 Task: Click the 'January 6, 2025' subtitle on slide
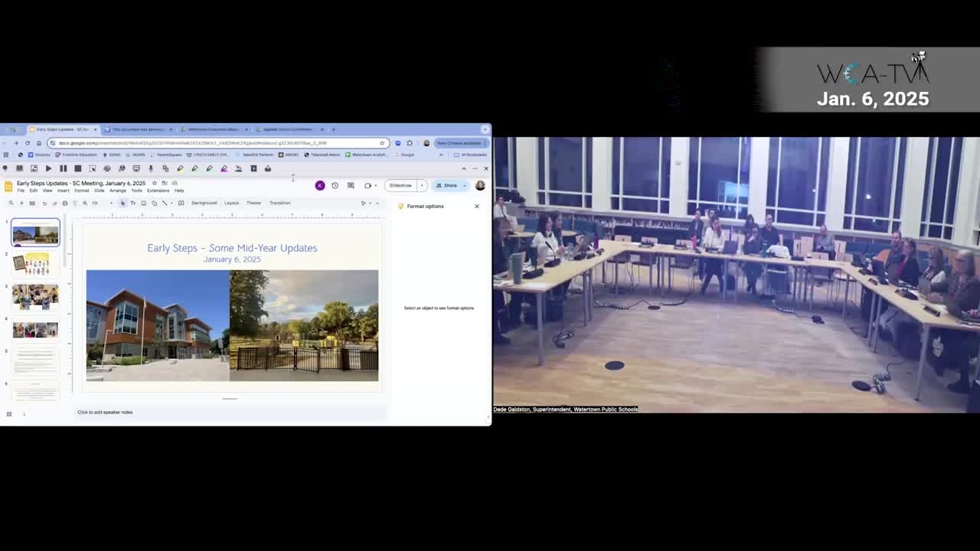click(232, 259)
